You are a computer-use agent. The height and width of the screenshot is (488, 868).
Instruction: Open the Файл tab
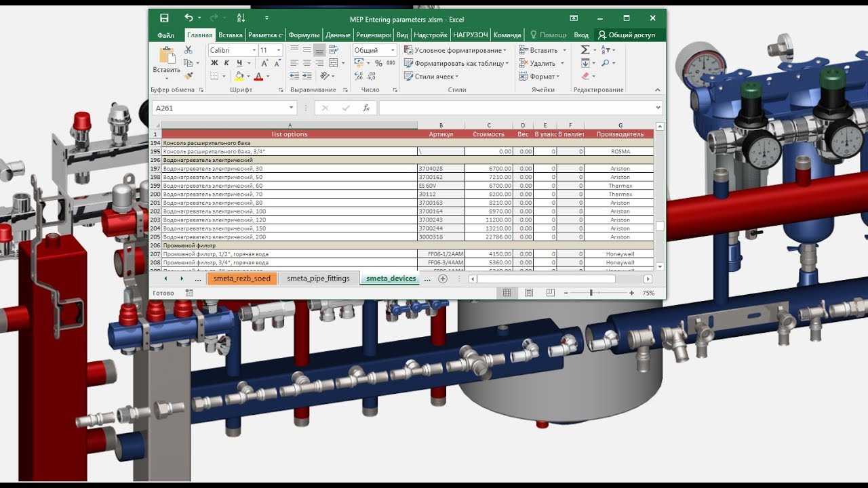[x=165, y=35]
